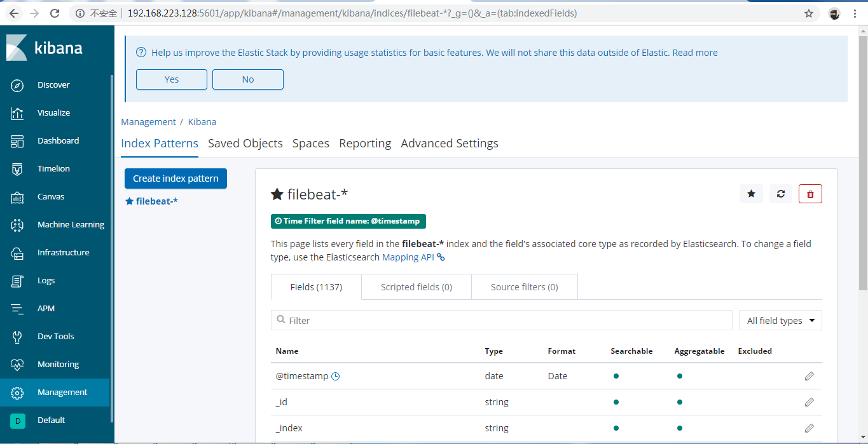Click Aggregatable column header

point(699,351)
